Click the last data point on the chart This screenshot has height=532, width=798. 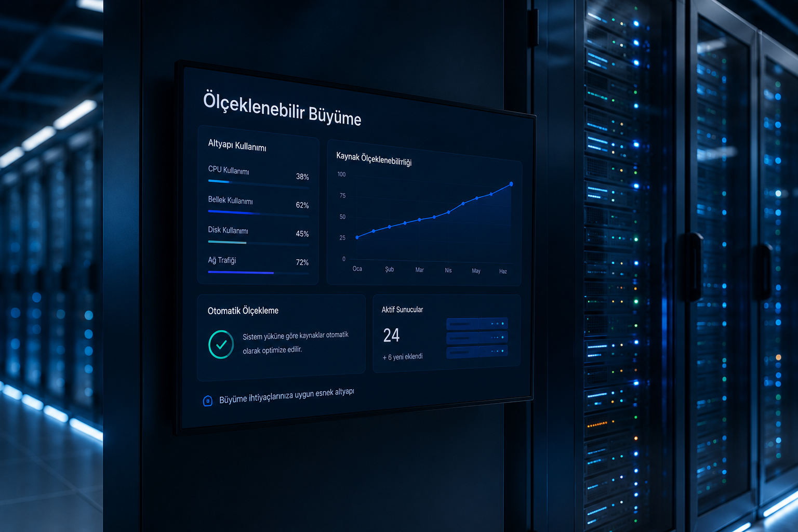pyautogui.click(x=511, y=184)
